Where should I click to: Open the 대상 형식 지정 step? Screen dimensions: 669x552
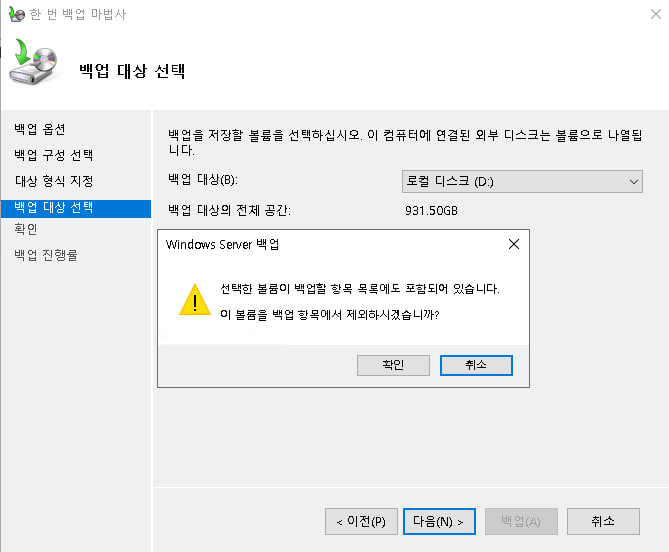(x=53, y=181)
